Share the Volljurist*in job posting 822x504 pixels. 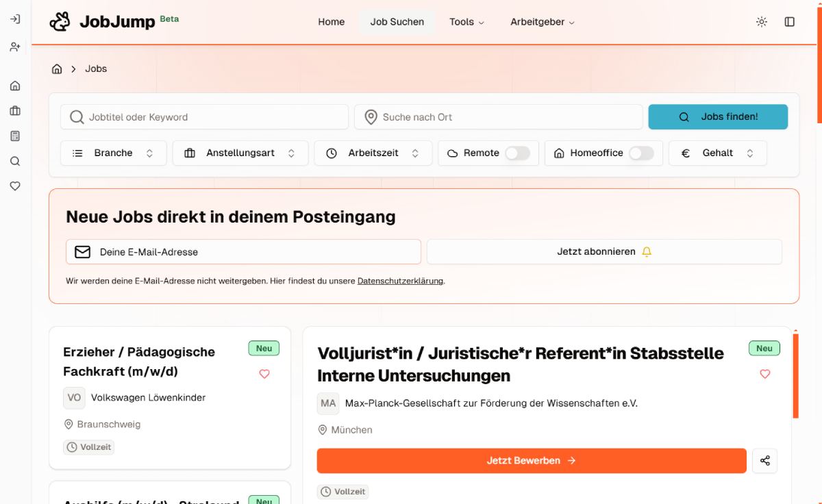coord(765,461)
